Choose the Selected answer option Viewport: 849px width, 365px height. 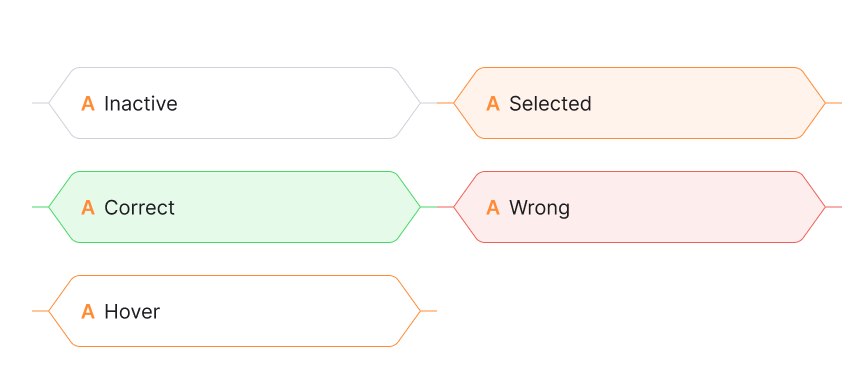639,103
